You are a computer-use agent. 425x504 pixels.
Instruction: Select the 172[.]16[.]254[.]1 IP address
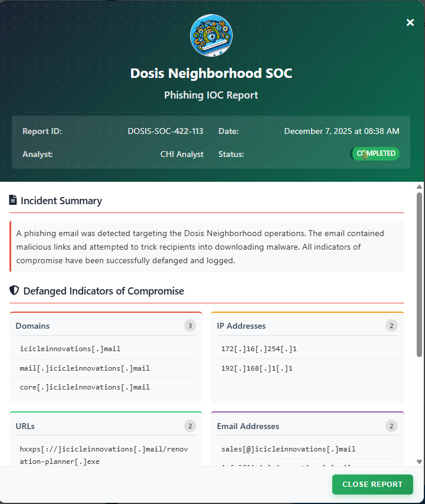[259, 349]
